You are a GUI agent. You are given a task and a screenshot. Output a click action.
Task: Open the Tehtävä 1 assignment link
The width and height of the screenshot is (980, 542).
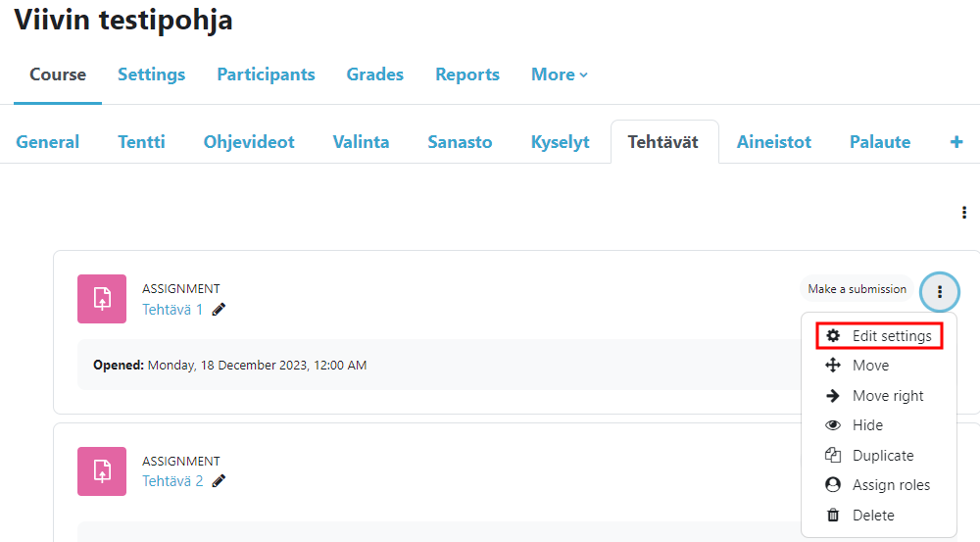click(172, 310)
